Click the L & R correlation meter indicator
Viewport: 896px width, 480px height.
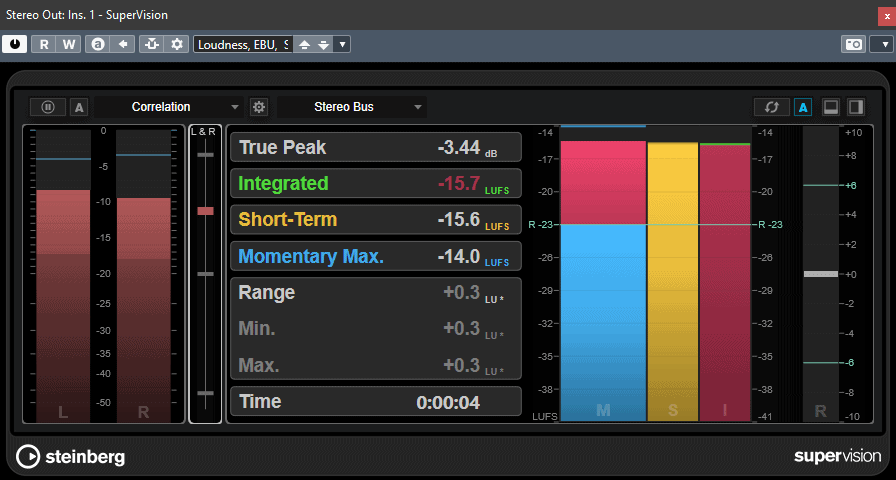tap(205, 211)
